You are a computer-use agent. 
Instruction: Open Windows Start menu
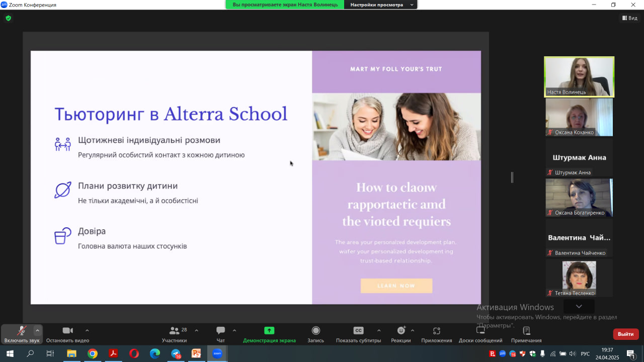pos(10,353)
